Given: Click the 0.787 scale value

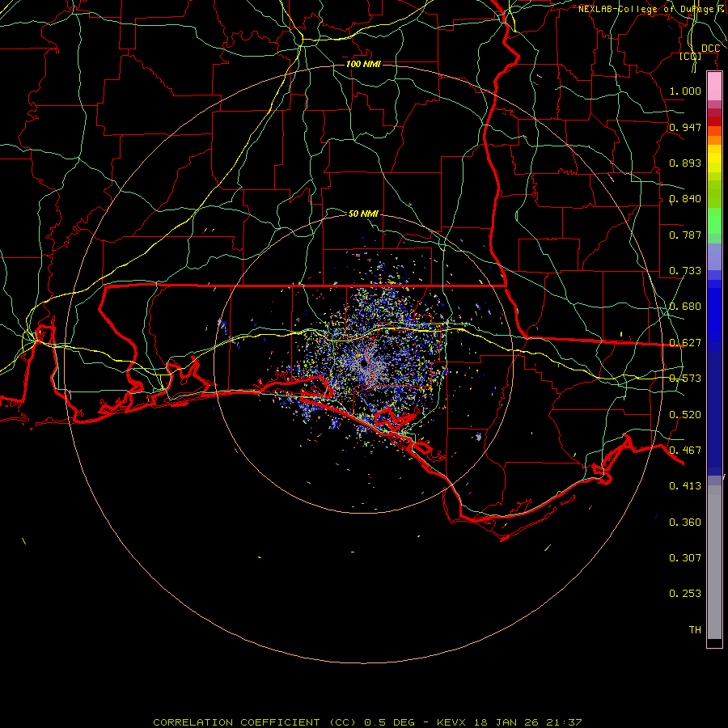Looking at the screenshot, I should click(x=685, y=235).
